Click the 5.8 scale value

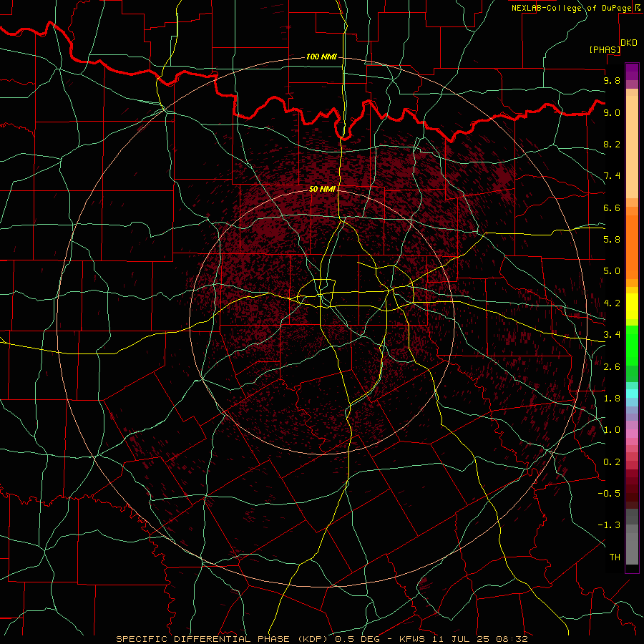tap(612, 240)
